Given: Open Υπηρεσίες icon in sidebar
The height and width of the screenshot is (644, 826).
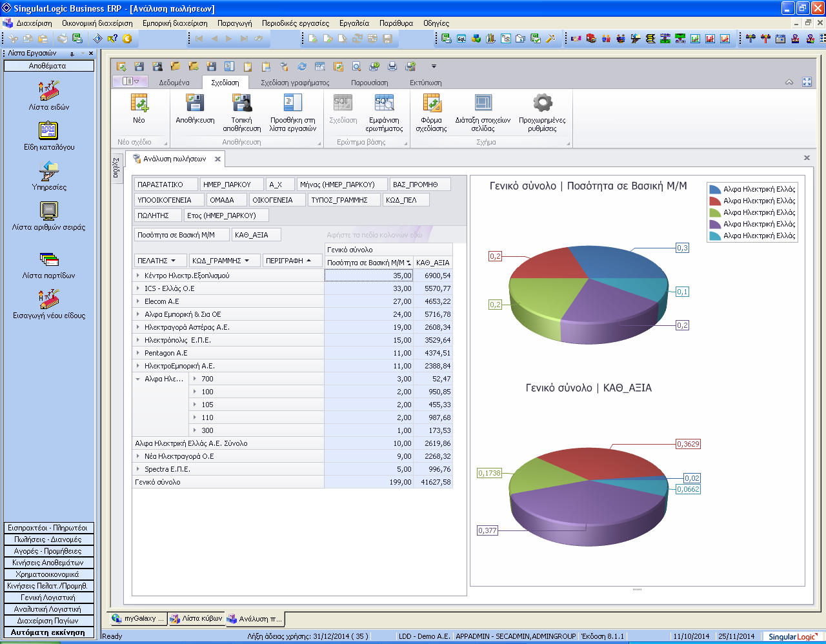Looking at the screenshot, I should [49, 170].
